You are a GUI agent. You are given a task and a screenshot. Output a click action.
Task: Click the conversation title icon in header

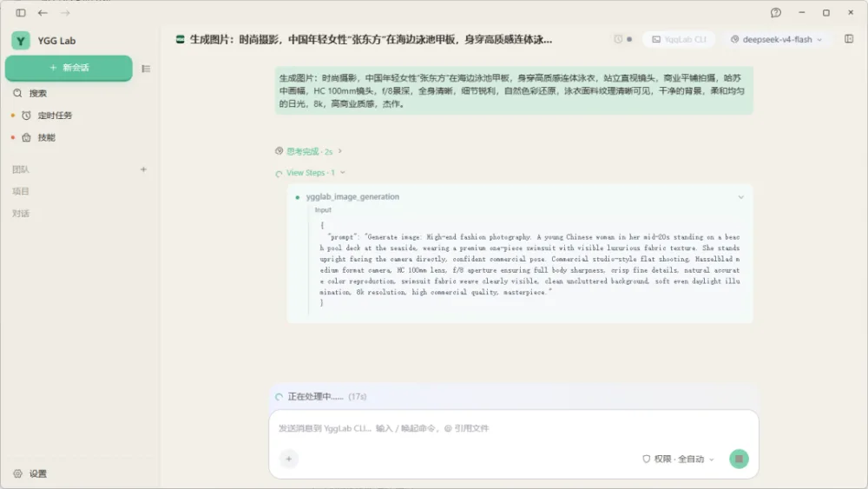[x=180, y=39]
